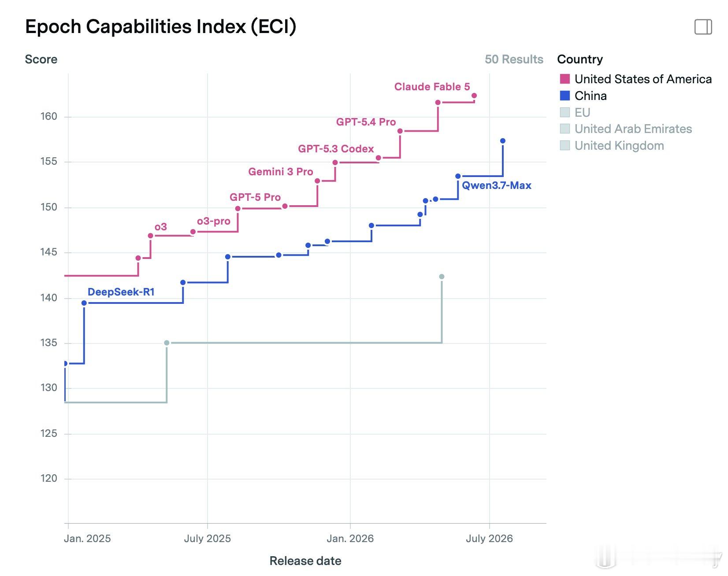Click the Epoch Capabilities Index title
Image resolution: width=728 pixels, height=576 pixels.
pyautogui.click(x=161, y=26)
